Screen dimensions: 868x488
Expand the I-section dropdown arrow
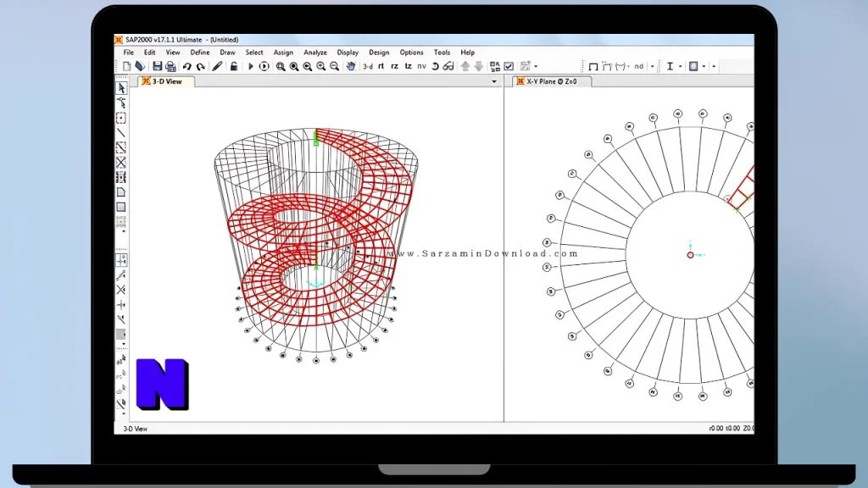(681, 66)
